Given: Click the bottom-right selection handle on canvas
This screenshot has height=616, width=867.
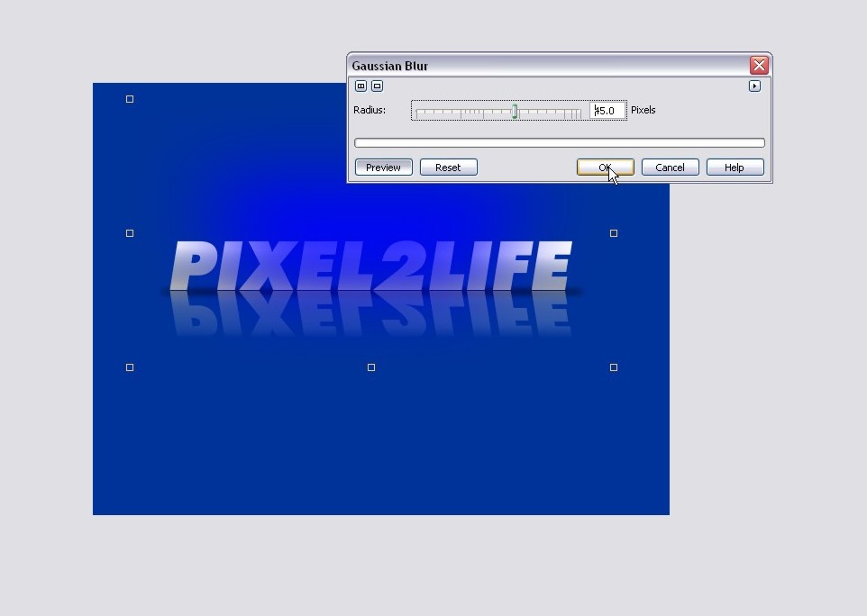Looking at the screenshot, I should [x=614, y=367].
